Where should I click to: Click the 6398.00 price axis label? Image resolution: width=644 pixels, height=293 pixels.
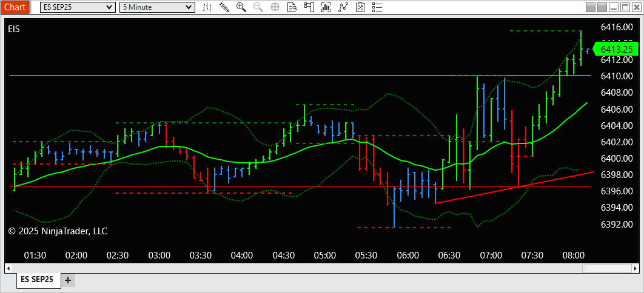617,175
